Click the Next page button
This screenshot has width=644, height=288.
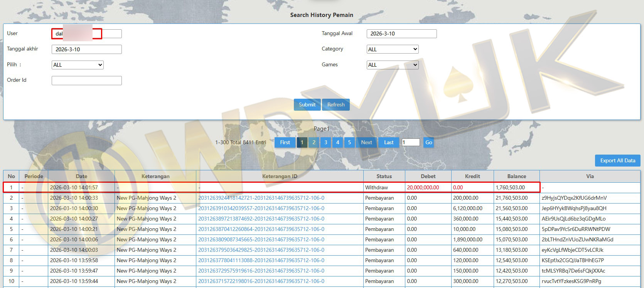pyautogui.click(x=366, y=142)
